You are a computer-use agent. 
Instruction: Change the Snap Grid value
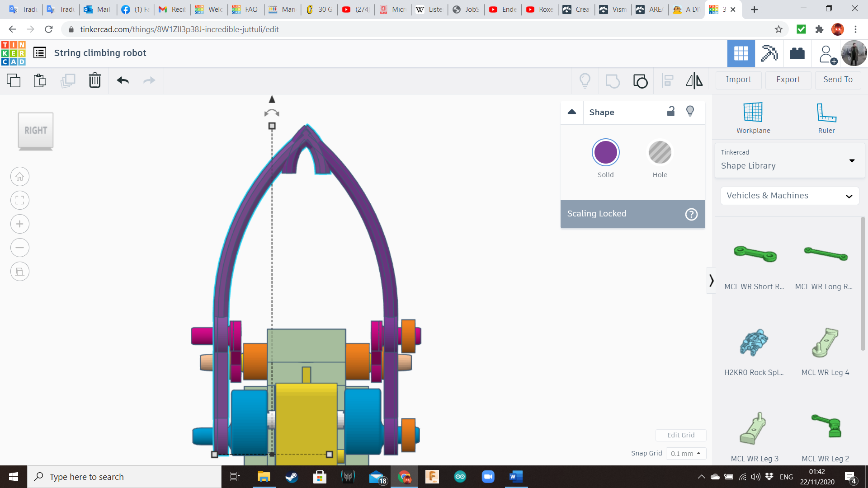[686, 453]
